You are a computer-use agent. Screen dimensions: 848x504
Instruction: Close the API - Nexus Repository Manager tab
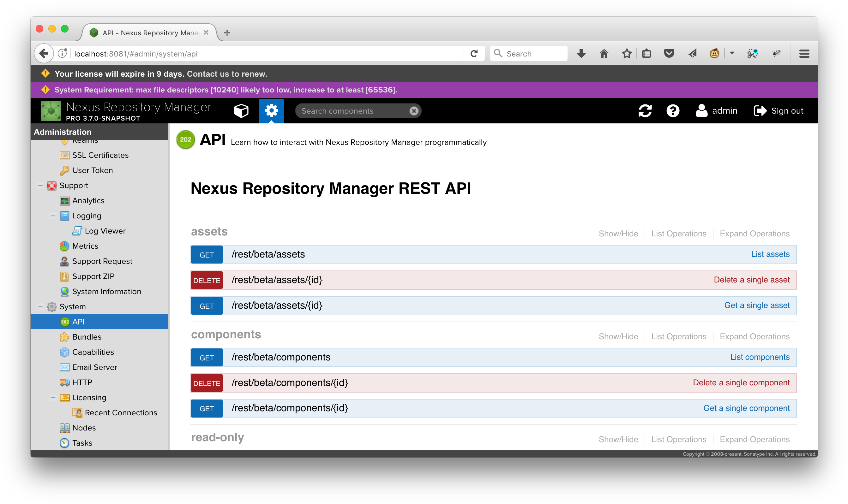[x=206, y=33]
